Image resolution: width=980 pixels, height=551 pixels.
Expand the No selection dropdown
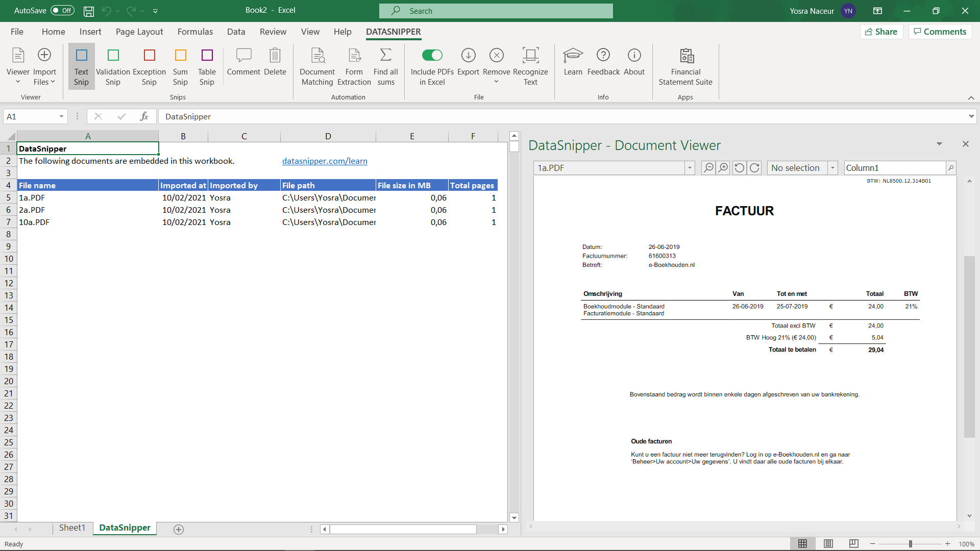pos(832,168)
